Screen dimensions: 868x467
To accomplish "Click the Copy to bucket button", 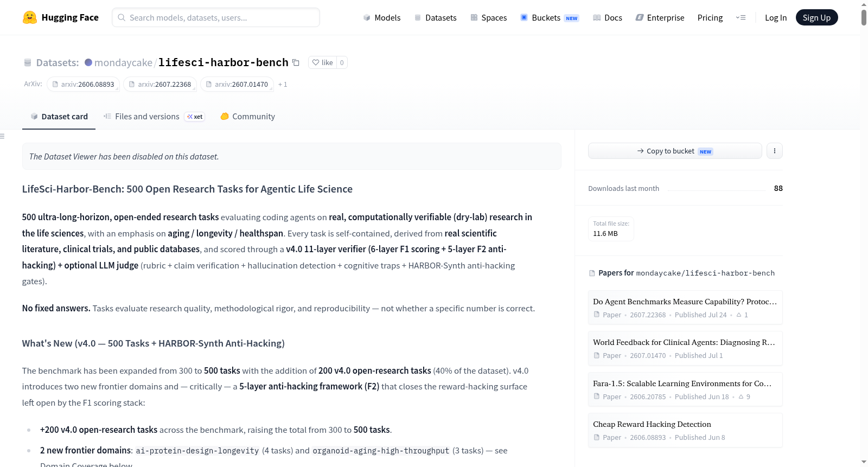I will 675,151.
